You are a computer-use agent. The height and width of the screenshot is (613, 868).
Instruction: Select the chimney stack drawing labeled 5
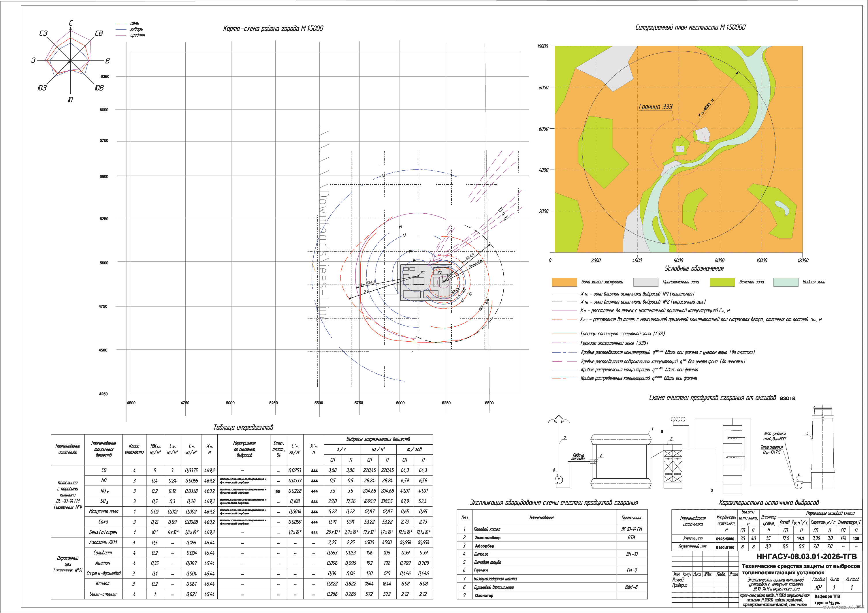823,448
